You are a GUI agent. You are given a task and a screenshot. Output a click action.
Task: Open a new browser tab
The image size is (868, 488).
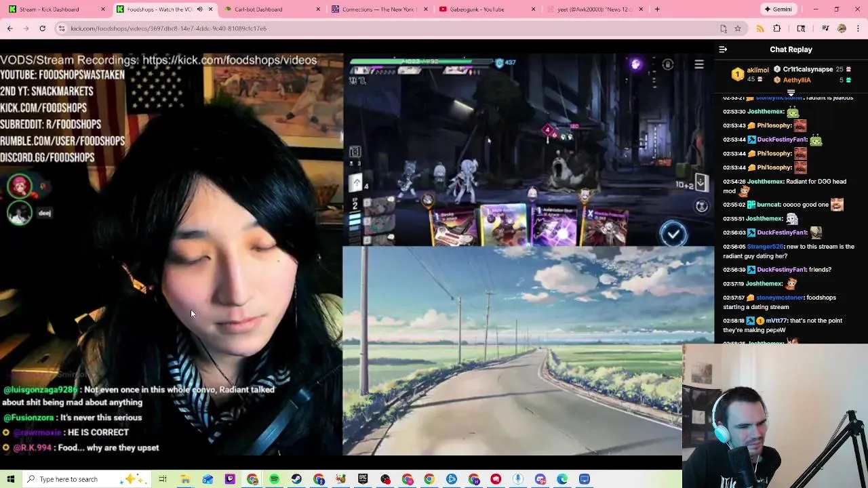click(x=657, y=9)
